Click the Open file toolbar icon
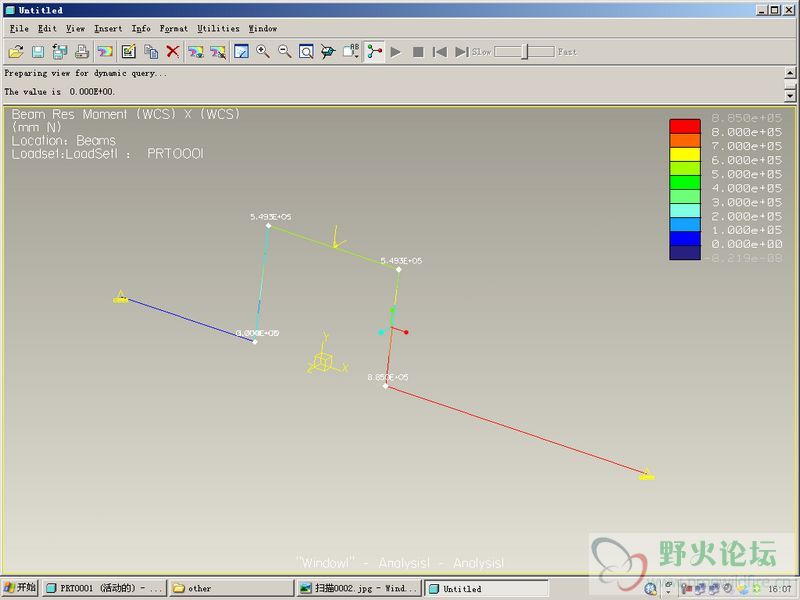This screenshot has width=800, height=600. 15,52
